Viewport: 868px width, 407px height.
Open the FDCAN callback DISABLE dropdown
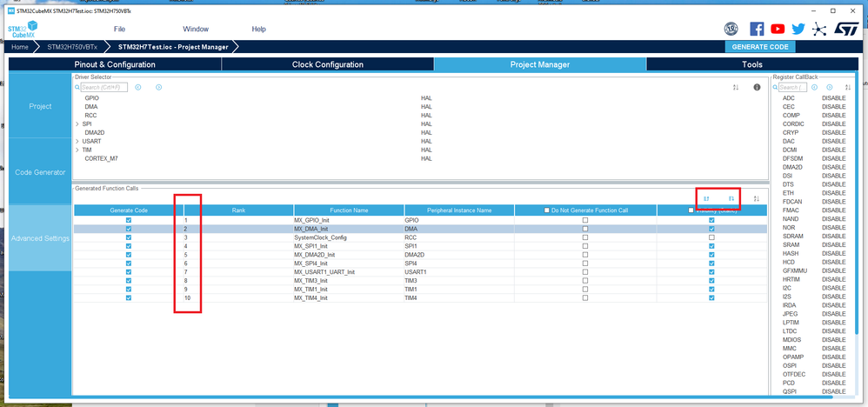tap(834, 202)
